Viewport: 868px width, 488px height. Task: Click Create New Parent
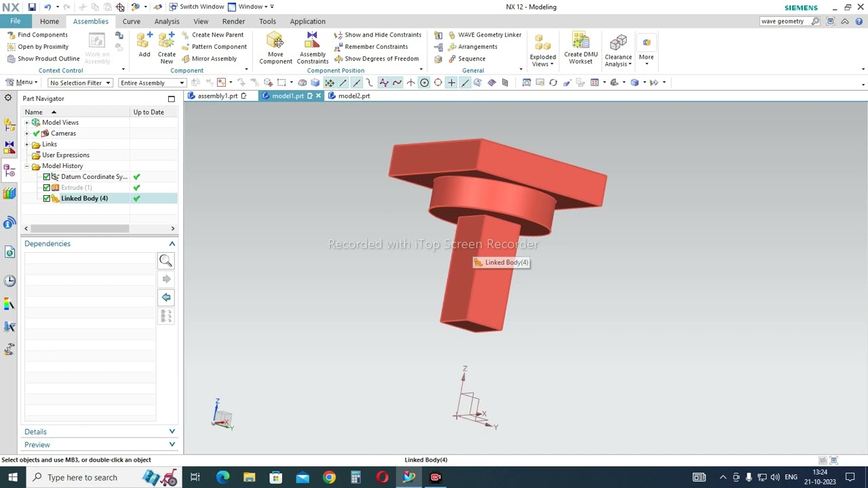[212, 35]
